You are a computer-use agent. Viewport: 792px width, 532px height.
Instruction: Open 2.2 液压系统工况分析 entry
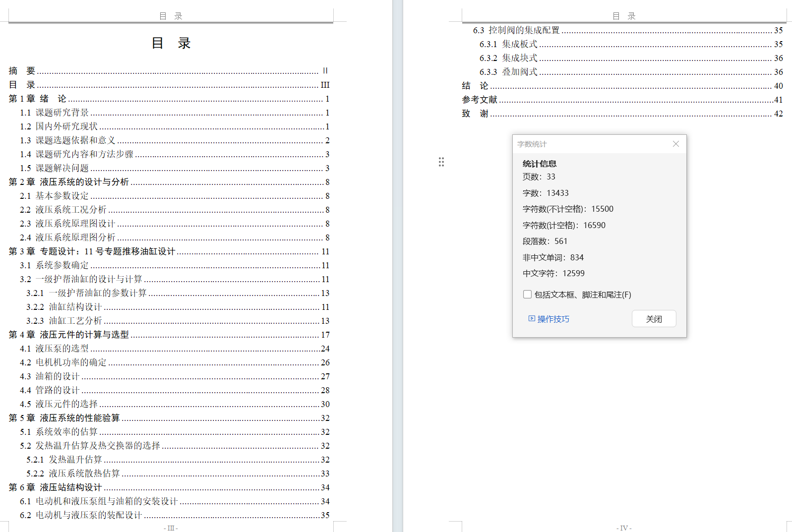pyautogui.click(x=175, y=210)
